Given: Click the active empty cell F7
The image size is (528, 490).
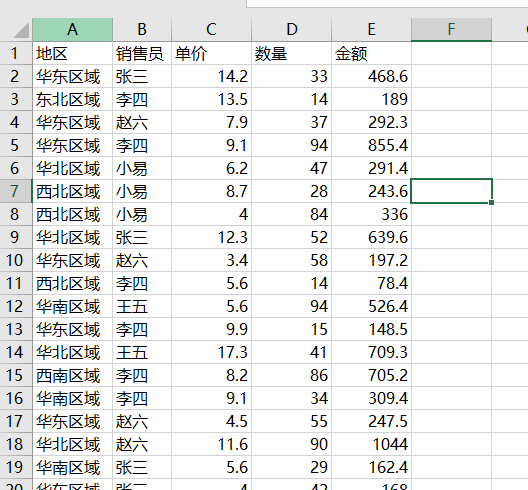Looking at the screenshot, I should [451, 191].
